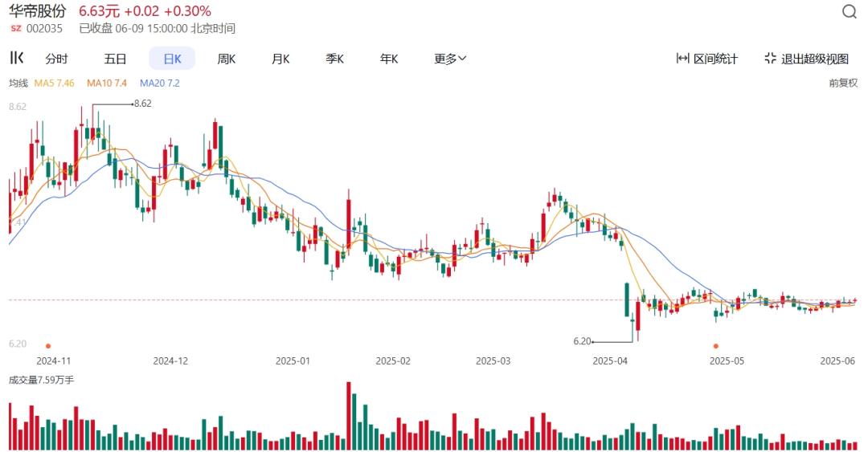Expand the 更多 period dropdown
This screenshot has height=452, width=868.
pyautogui.click(x=450, y=59)
